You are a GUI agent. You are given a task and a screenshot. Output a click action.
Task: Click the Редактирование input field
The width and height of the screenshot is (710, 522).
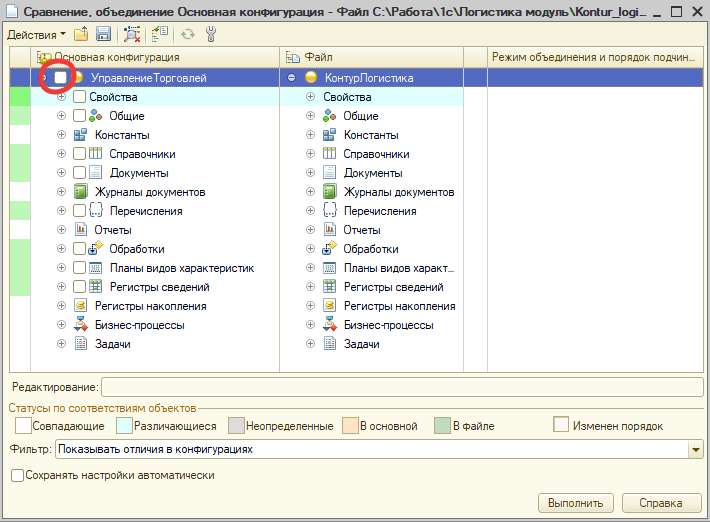402,387
